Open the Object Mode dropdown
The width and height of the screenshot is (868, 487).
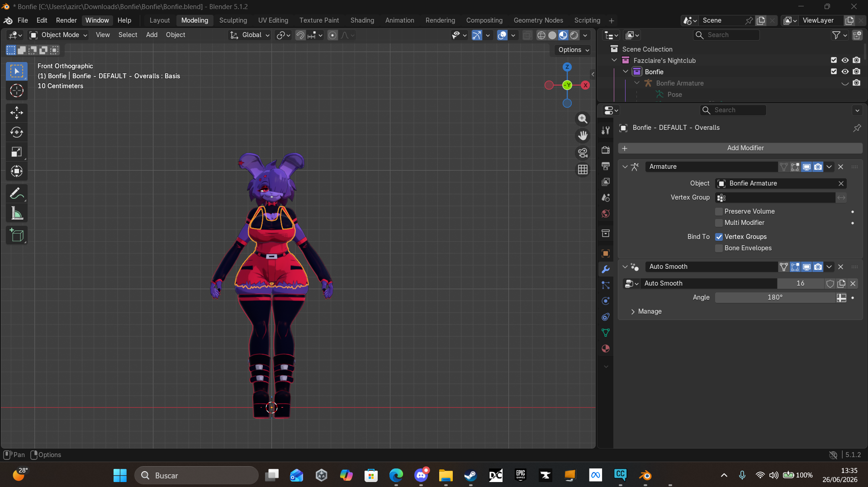coord(58,35)
